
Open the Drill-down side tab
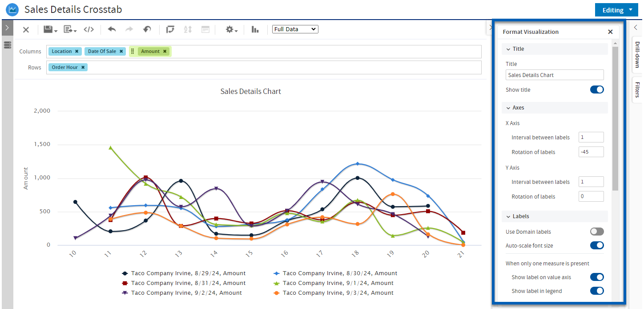tap(637, 55)
